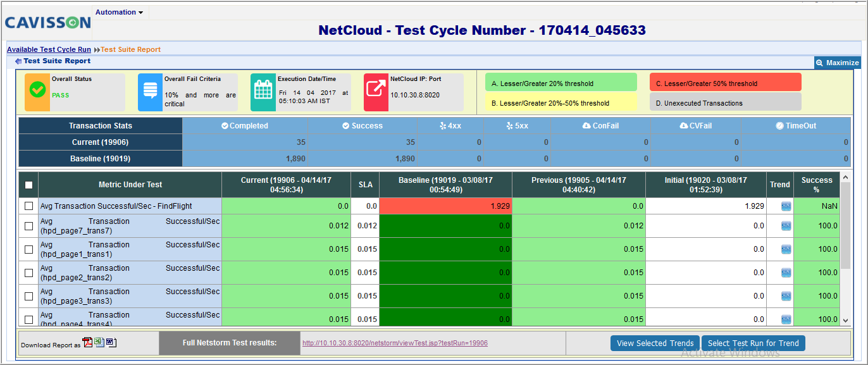Select the Test Suite Report breadcrumb

click(130, 49)
